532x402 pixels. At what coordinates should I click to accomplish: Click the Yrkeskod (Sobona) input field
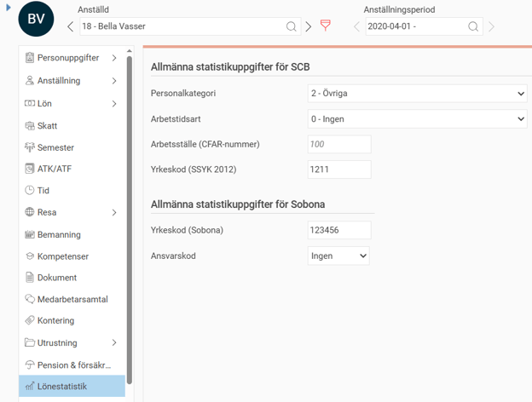[x=339, y=230]
